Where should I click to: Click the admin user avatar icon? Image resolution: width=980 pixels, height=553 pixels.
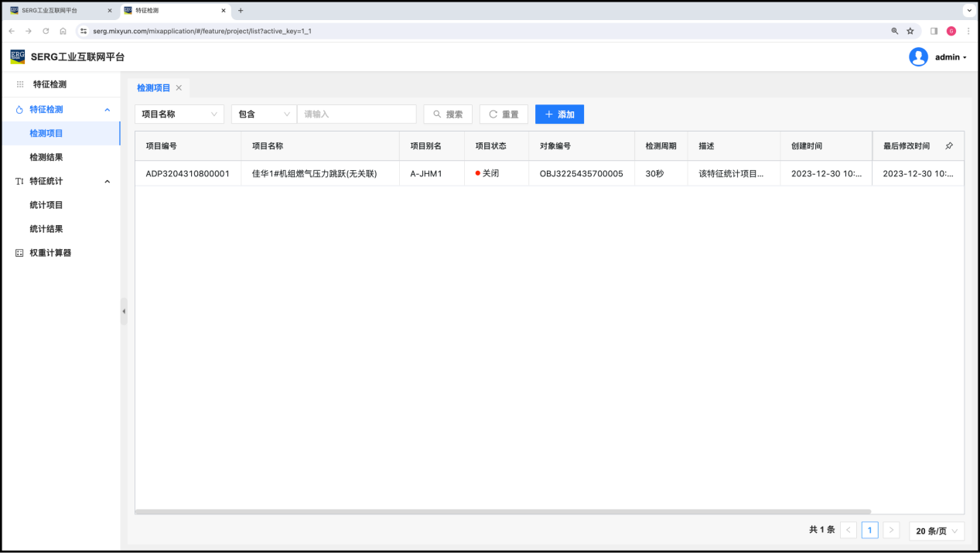[x=918, y=57]
